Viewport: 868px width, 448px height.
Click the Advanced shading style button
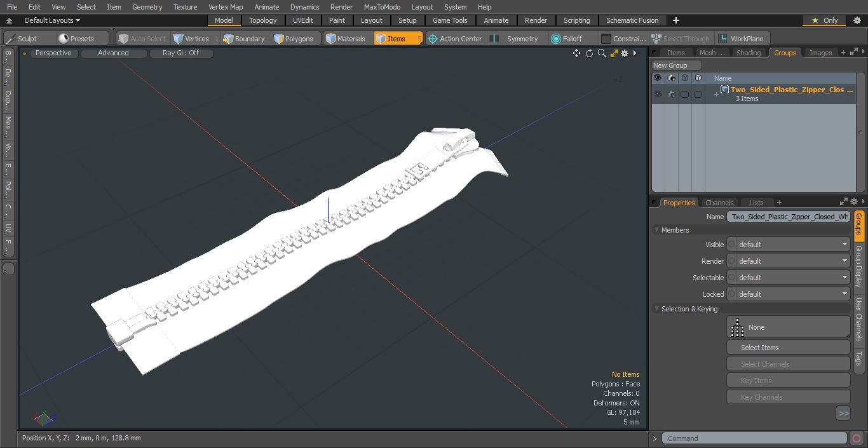click(113, 53)
